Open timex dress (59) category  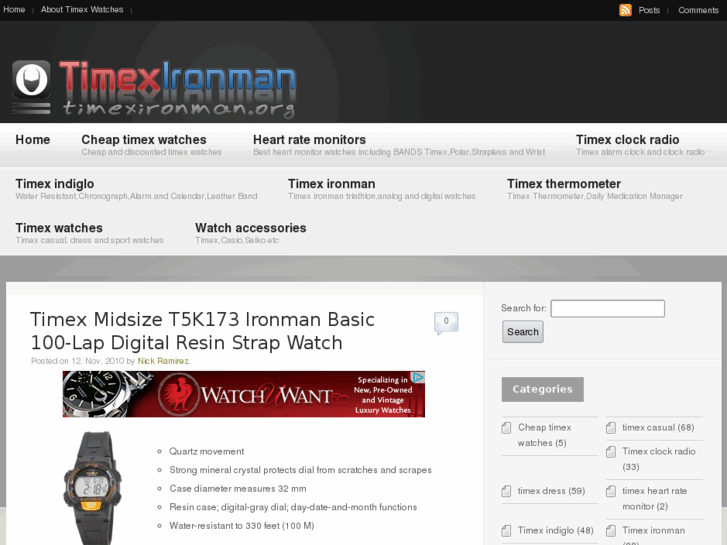(x=551, y=491)
